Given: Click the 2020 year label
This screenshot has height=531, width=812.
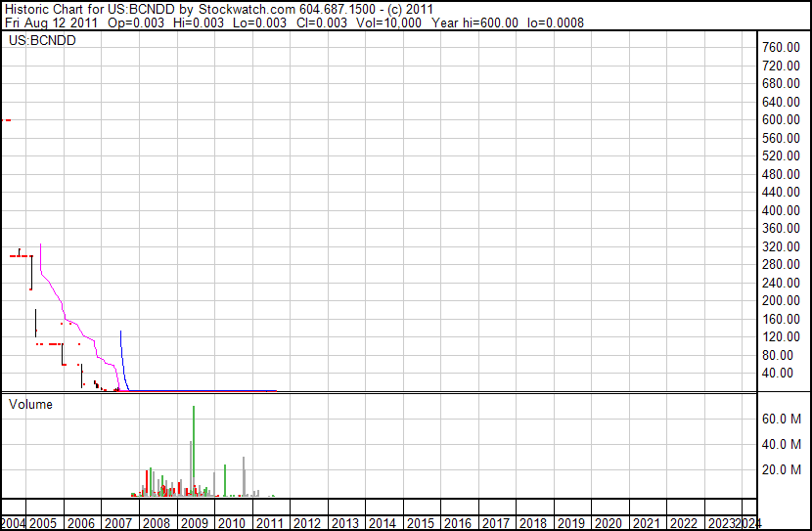Looking at the screenshot, I should click(608, 523).
